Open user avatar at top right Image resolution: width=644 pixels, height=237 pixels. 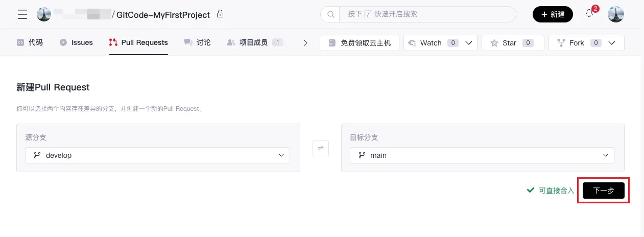(616, 14)
